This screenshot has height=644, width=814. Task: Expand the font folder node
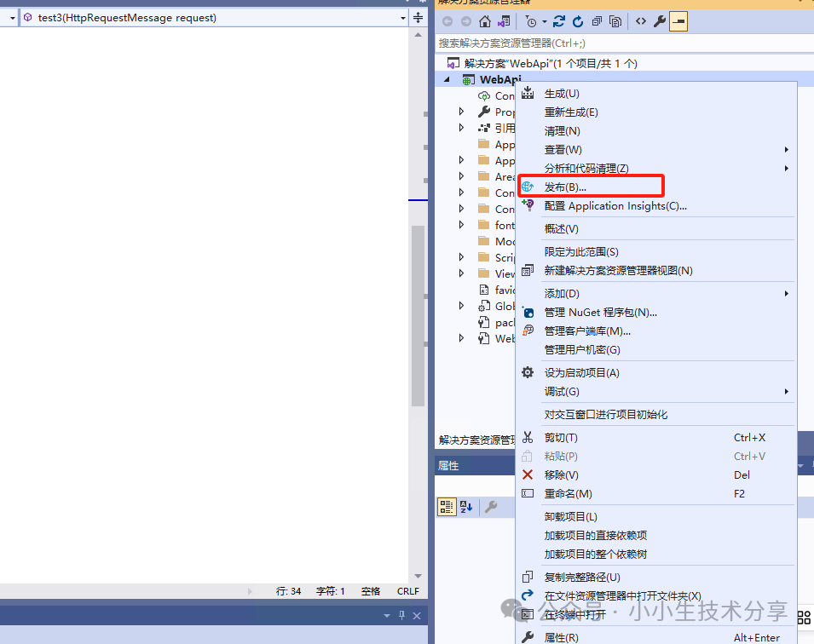click(461, 225)
